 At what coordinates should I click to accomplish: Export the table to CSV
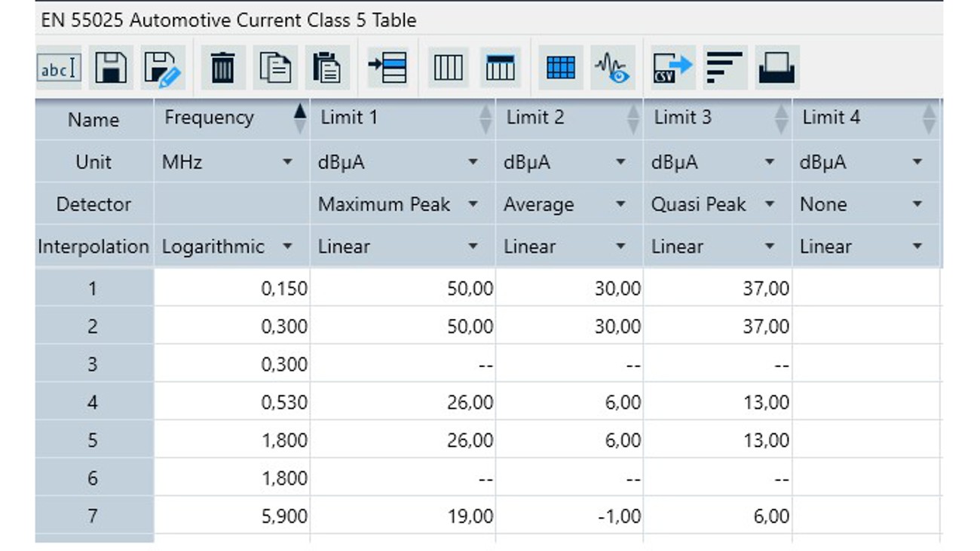pyautogui.click(x=672, y=66)
